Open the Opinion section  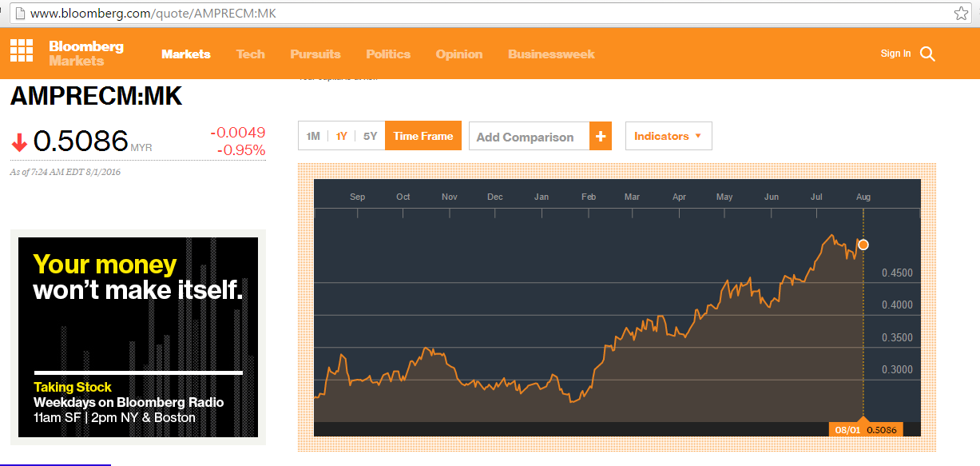click(459, 54)
